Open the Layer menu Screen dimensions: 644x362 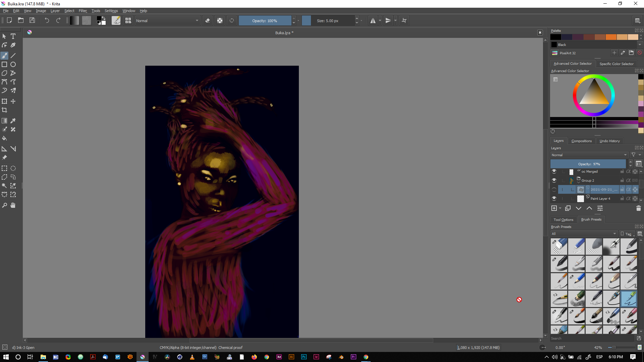pos(55,11)
